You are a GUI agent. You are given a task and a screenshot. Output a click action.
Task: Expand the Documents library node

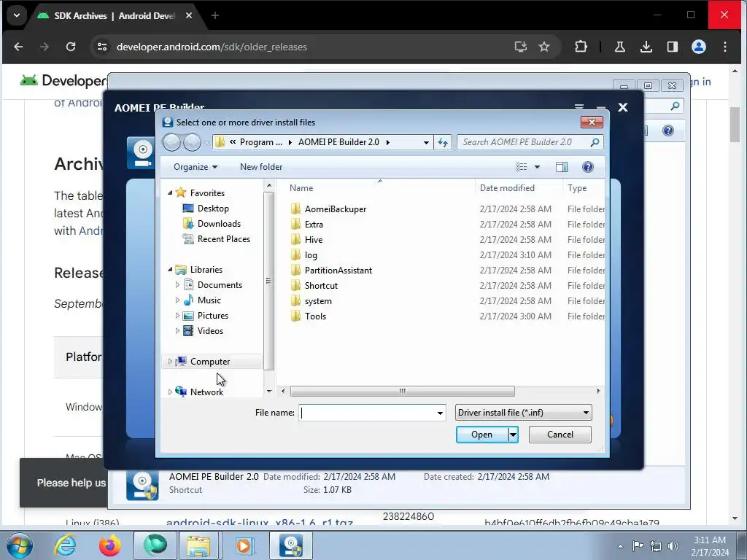pos(177,285)
